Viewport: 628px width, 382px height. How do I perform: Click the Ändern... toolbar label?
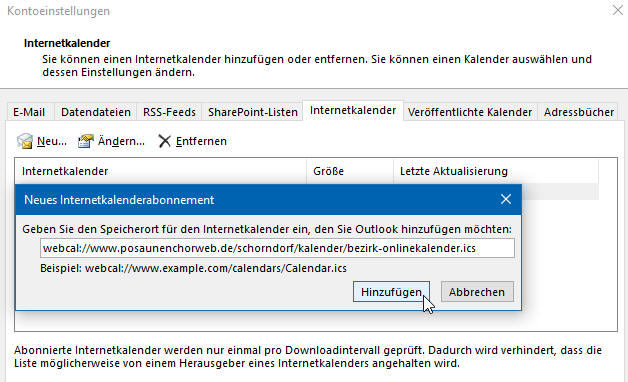coord(121,141)
